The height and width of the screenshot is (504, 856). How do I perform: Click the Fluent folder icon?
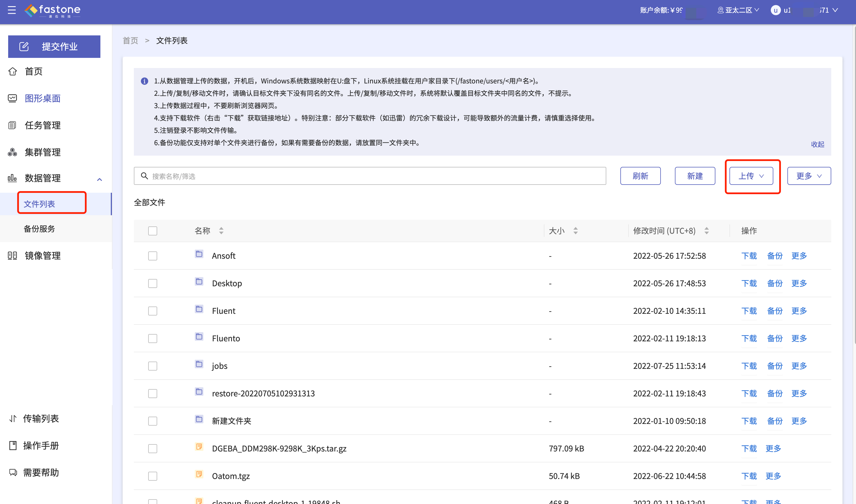click(x=199, y=309)
